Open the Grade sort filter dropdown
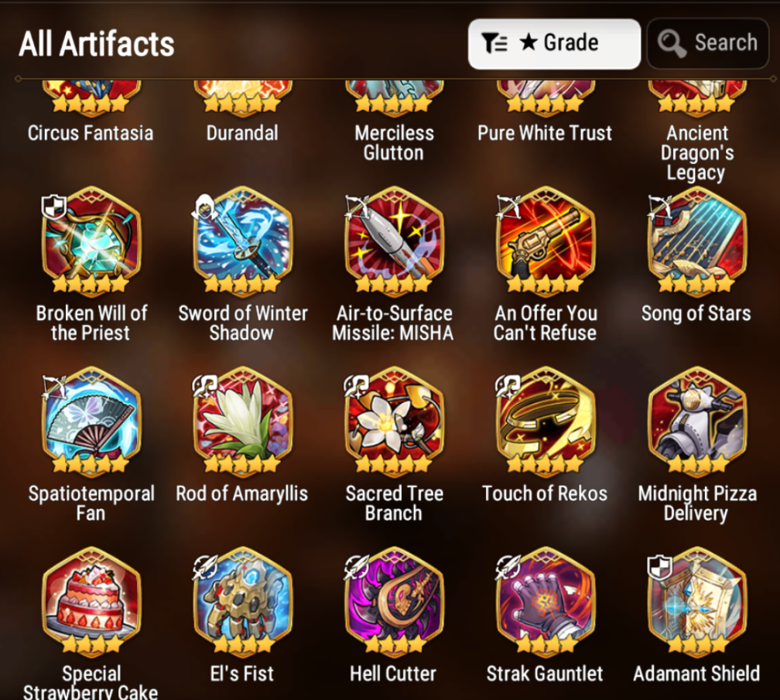The height and width of the screenshot is (700, 780). (x=554, y=44)
